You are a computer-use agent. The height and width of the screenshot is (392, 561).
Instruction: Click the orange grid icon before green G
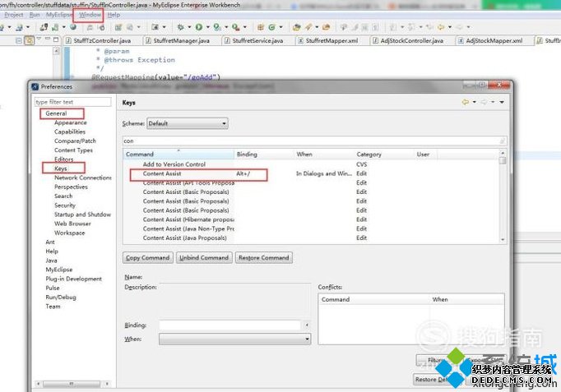pyautogui.click(x=261, y=27)
